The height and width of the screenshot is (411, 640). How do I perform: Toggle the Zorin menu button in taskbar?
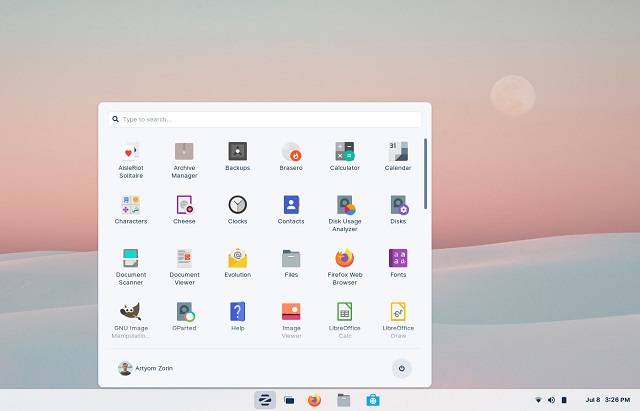pyautogui.click(x=265, y=400)
